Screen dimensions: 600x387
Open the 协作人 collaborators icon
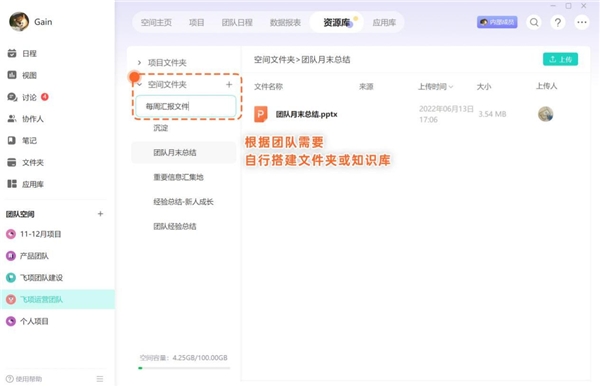click(x=12, y=119)
